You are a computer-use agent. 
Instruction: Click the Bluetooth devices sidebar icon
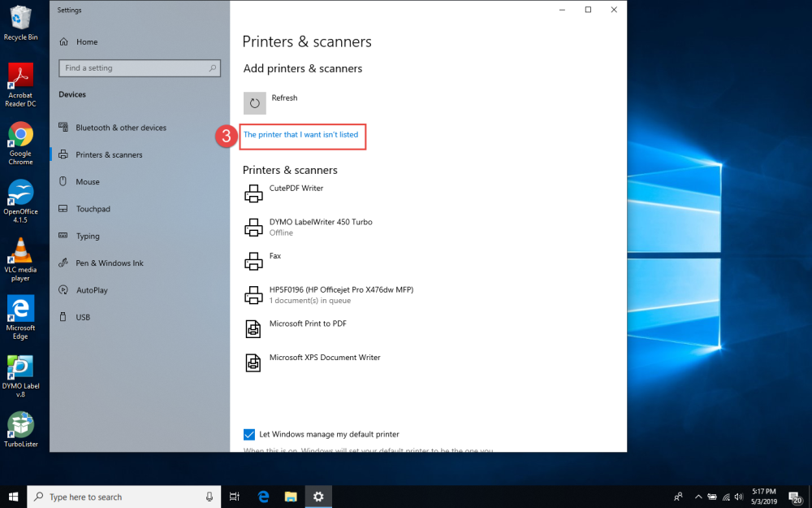point(63,127)
